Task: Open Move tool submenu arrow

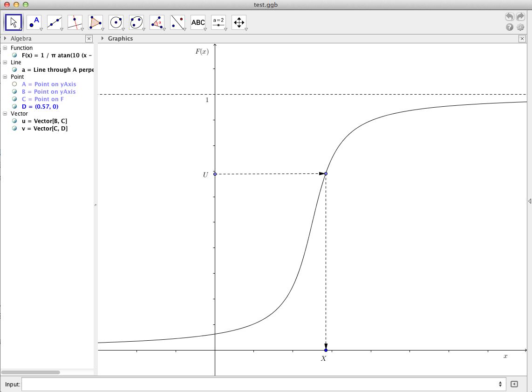Action: [x=20, y=29]
